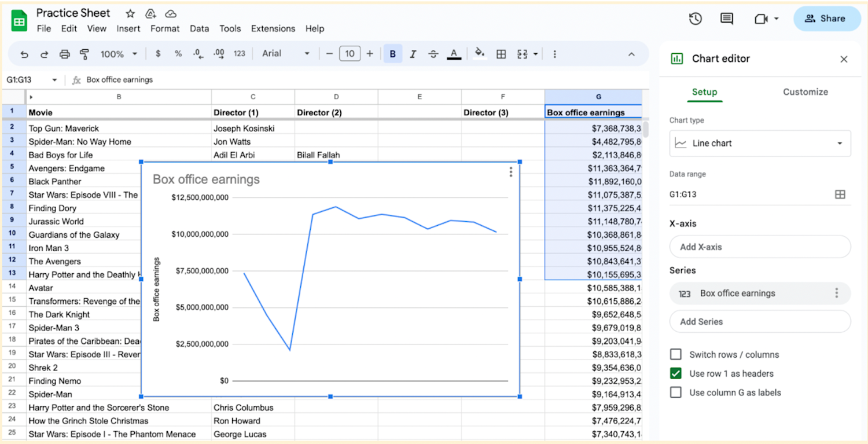This screenshot has height=444, width=868.
Task: Open version history clock icon
Action: coord(696,19)
